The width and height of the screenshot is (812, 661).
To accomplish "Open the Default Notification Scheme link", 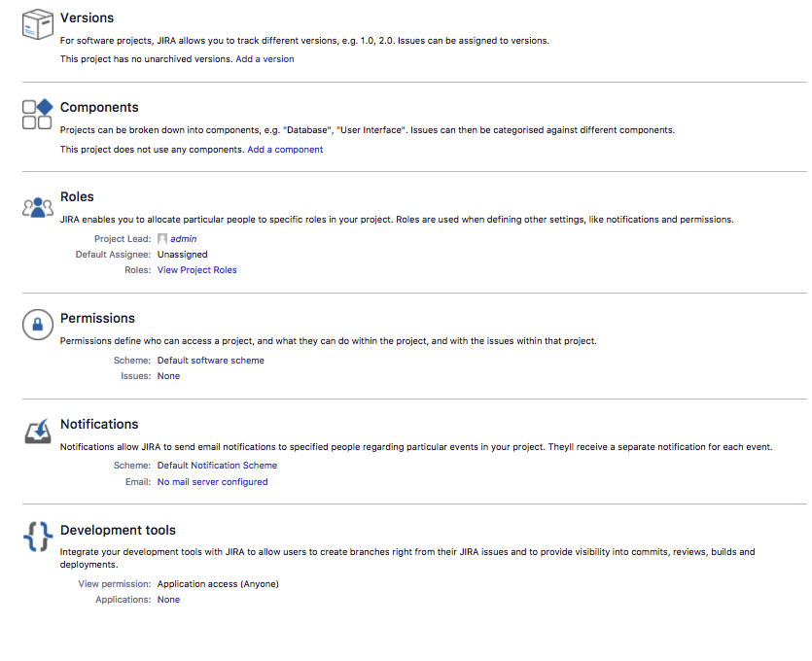I will (x=217, y=466).
